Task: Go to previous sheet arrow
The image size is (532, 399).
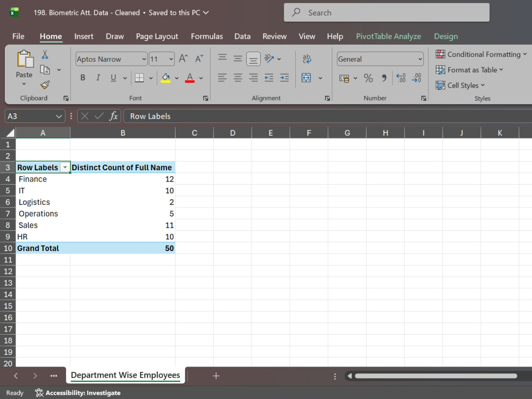Action: coord(16,376)
